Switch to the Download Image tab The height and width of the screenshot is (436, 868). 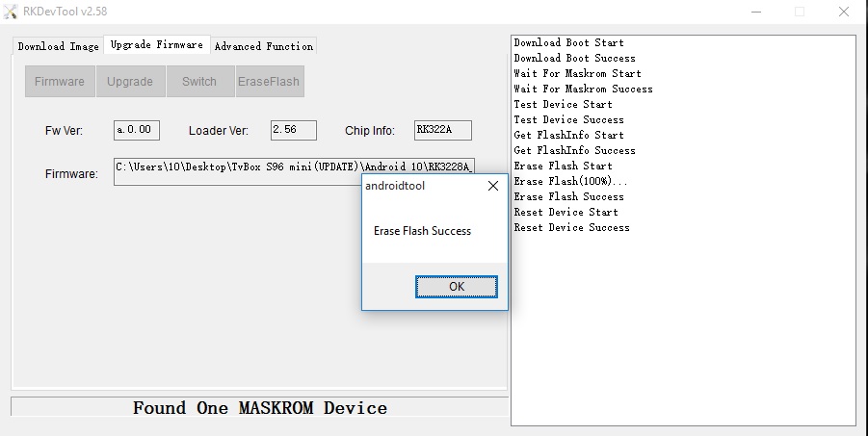point(58,46)
